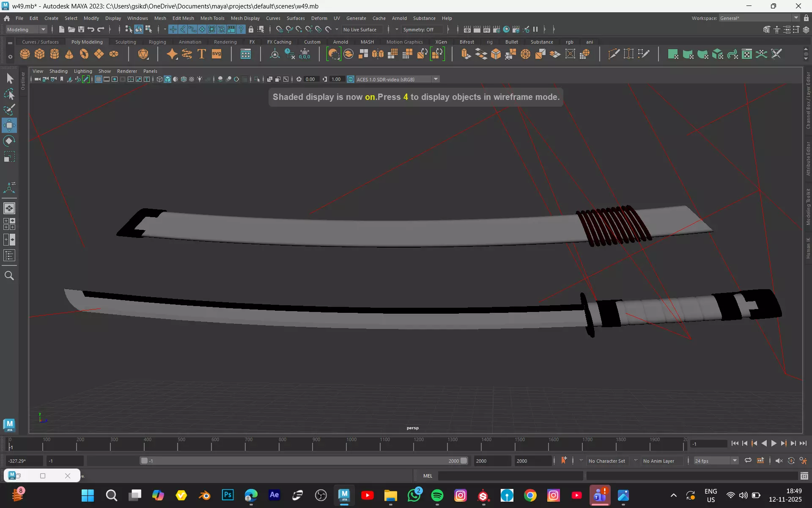Image resolution: width=812 pixels, height=508 pixels.
Task: Switch to the Rigging shelf tab
Action: [x=157, y=42]
